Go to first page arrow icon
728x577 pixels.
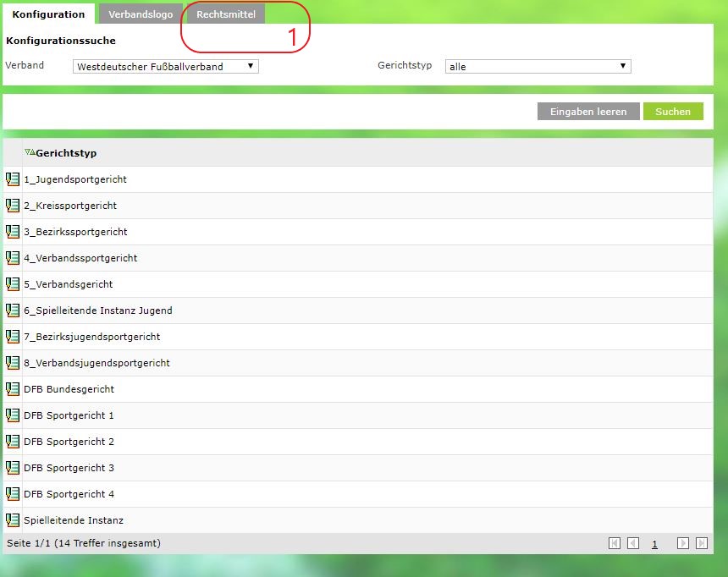(615, 544)
